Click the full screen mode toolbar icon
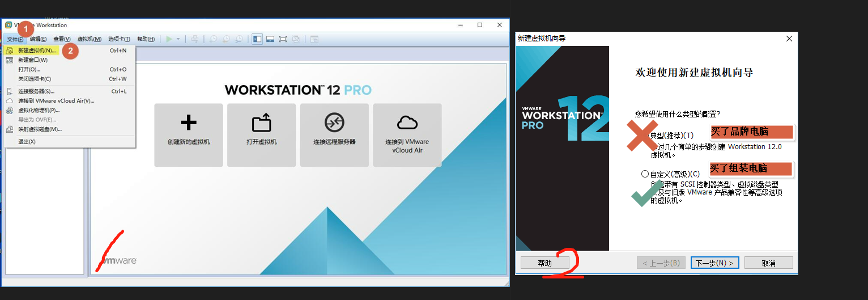The height and width of the screenshot is (300, 868). [283, 39]
